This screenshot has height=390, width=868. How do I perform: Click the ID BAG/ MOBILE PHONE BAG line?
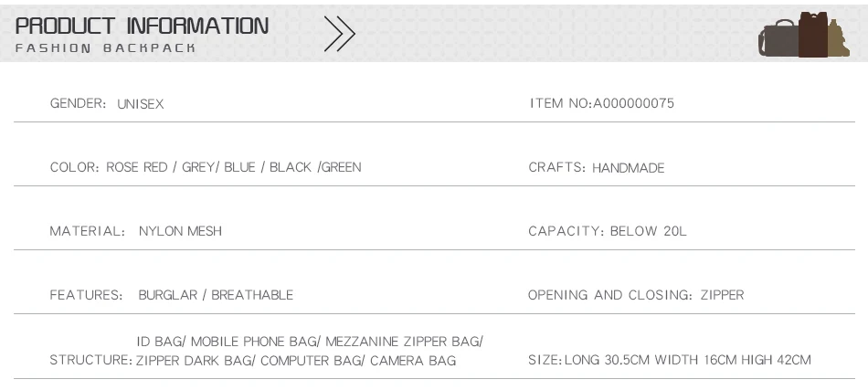click(310, 342)
